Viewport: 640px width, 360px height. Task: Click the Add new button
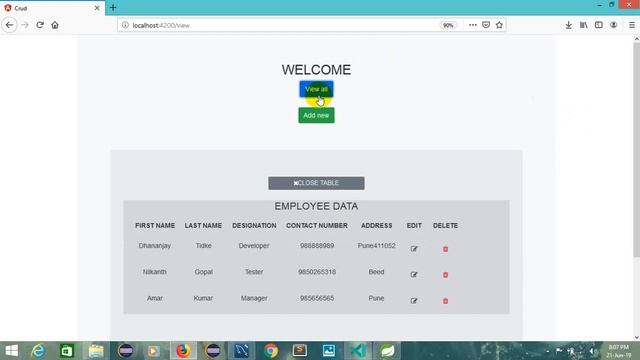click(316, 115)
